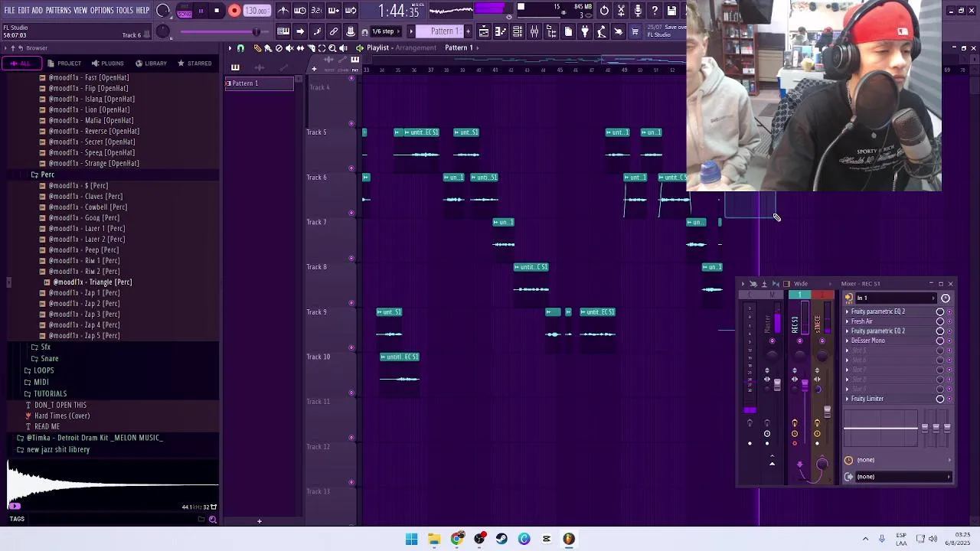Open the PATTERNS menu

(x=58, y=10)
